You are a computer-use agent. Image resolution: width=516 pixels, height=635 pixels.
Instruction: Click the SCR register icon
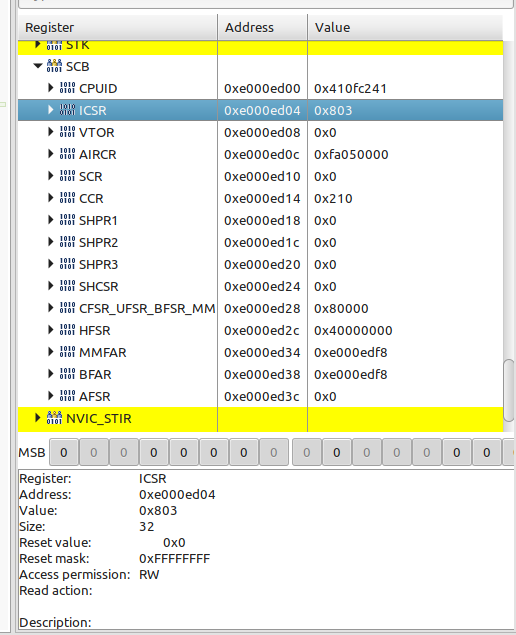[67, 176]
